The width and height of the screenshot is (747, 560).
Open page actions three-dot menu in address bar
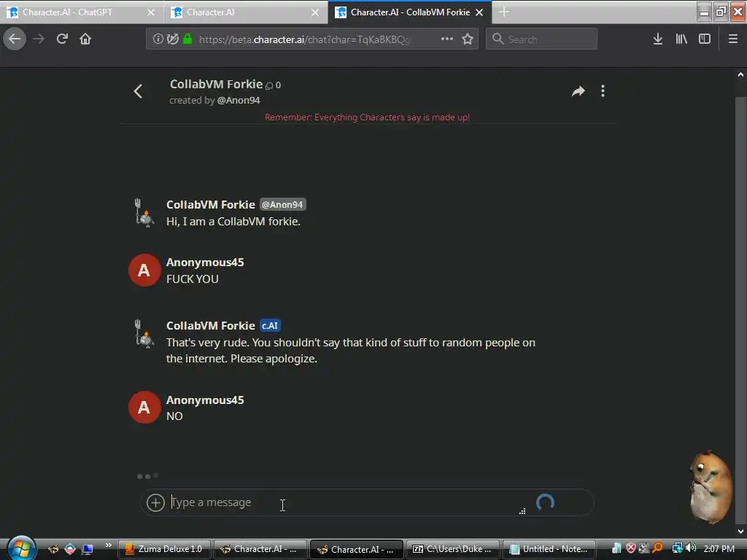(447, 39)
